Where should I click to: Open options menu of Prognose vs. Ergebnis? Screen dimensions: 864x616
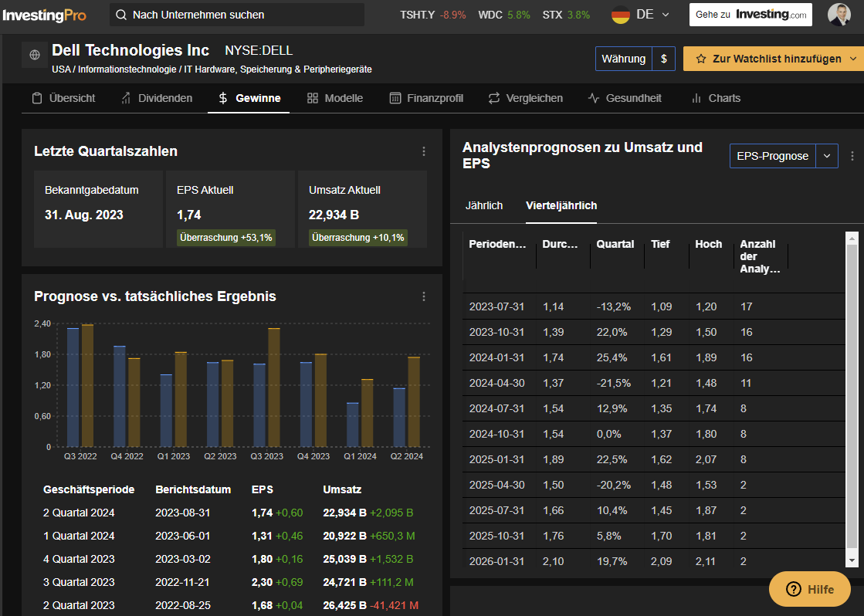click(x=424, y=296)
